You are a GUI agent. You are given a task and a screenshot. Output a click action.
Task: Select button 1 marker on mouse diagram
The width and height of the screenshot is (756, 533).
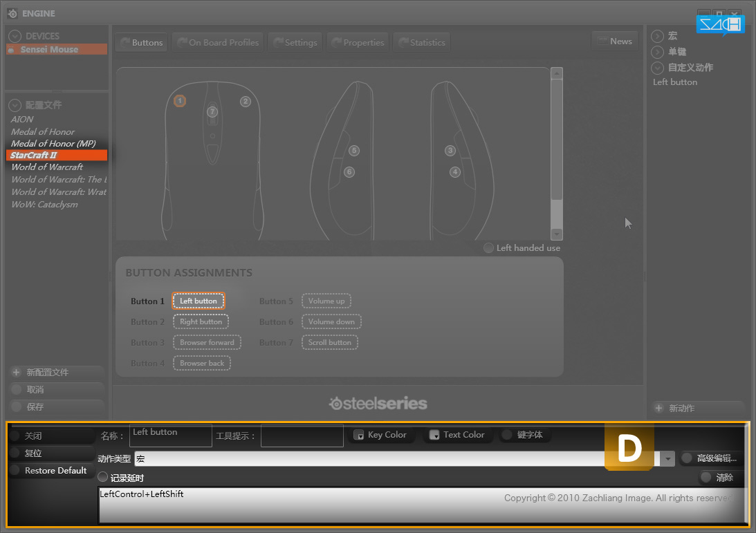point(180,101)
